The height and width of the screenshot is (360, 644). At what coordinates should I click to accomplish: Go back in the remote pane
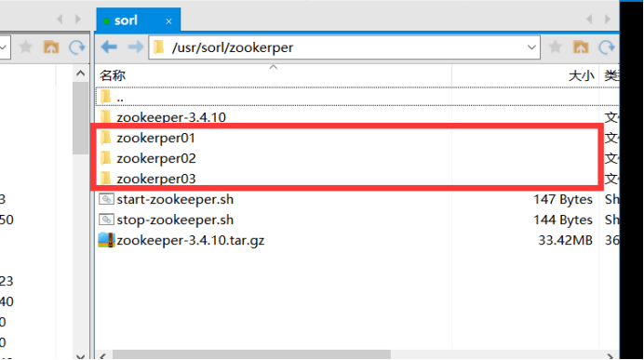pyautogui.click(x=109, y=47)
